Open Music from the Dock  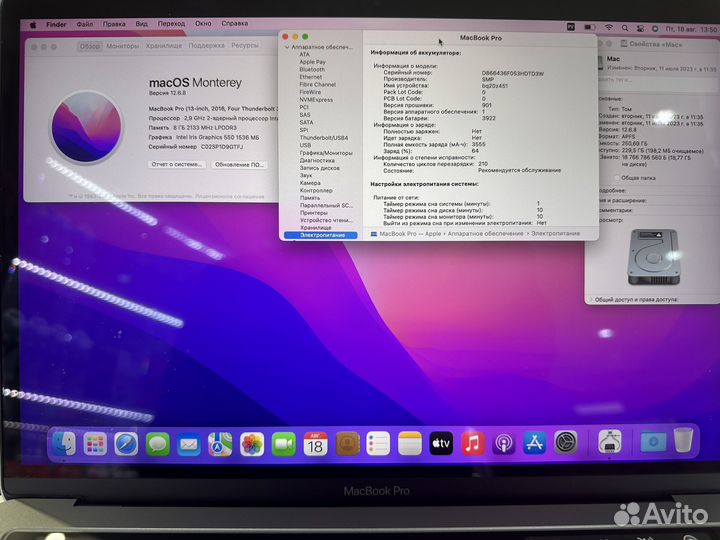click(x=472, y=443)
